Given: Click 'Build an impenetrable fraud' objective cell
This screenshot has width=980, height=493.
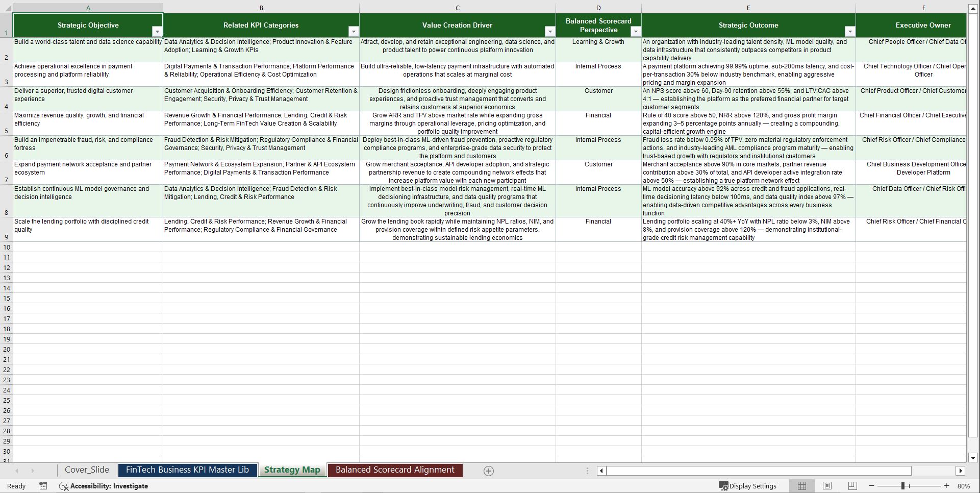Looking at the screenshot, I should 88,148.
